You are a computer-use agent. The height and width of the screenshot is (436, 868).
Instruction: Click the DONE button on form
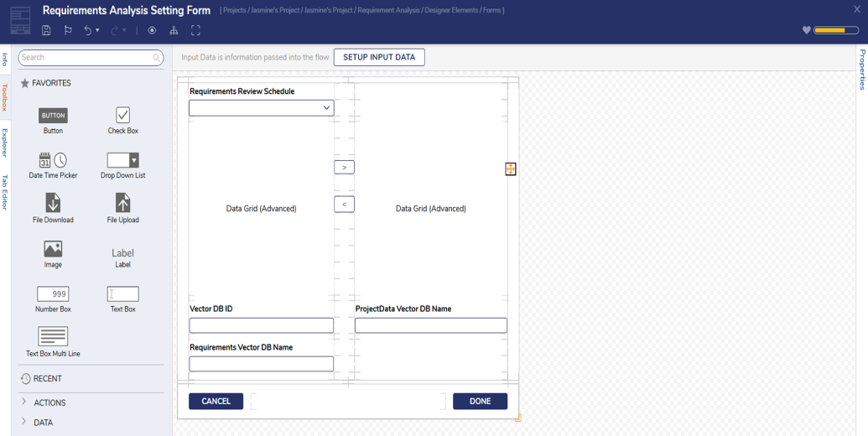[480, 401]
